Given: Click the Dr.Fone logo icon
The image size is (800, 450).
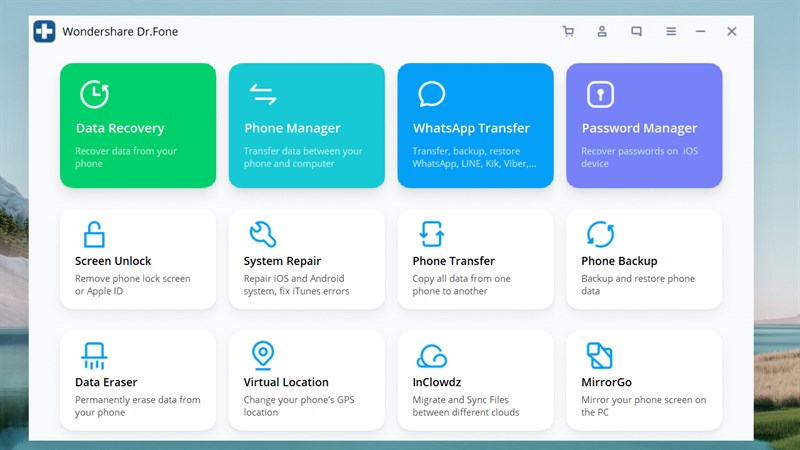Looking at the screenshot, I should (x=44, y=31).
